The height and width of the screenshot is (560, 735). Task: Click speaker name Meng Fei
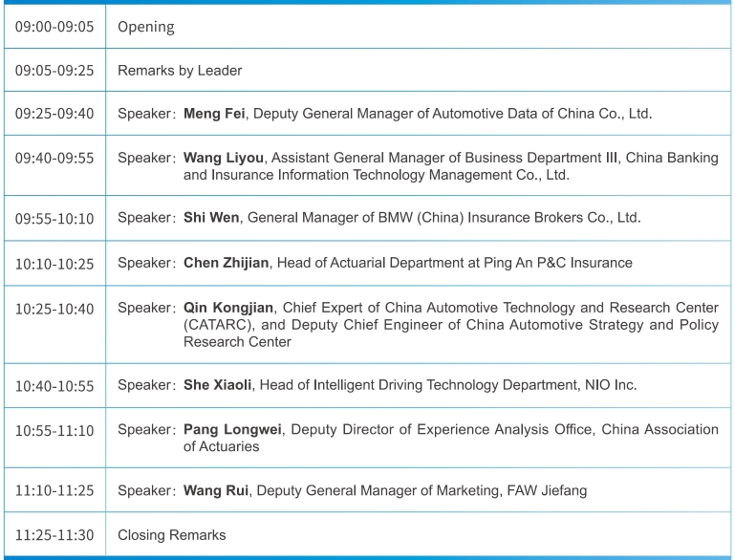point(215,114)
